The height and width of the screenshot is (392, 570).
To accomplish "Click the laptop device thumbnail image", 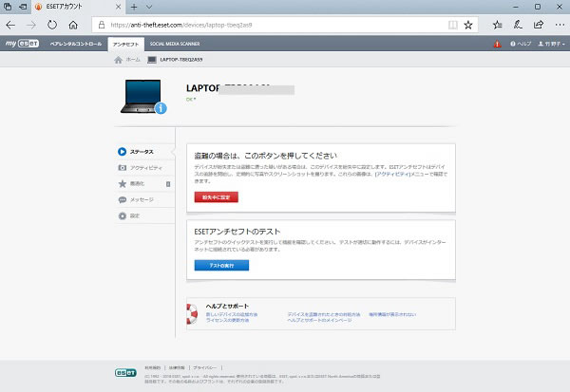I will point(141,96).
